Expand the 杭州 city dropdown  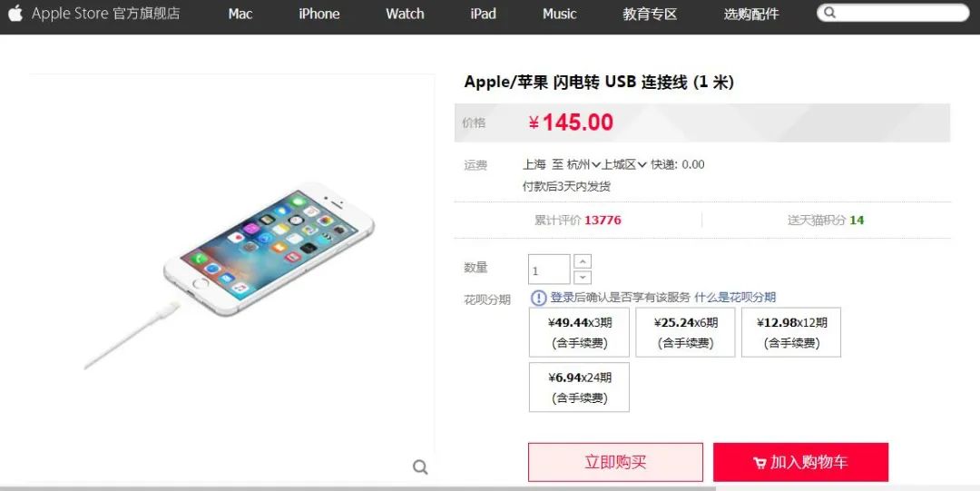(583, 164)
